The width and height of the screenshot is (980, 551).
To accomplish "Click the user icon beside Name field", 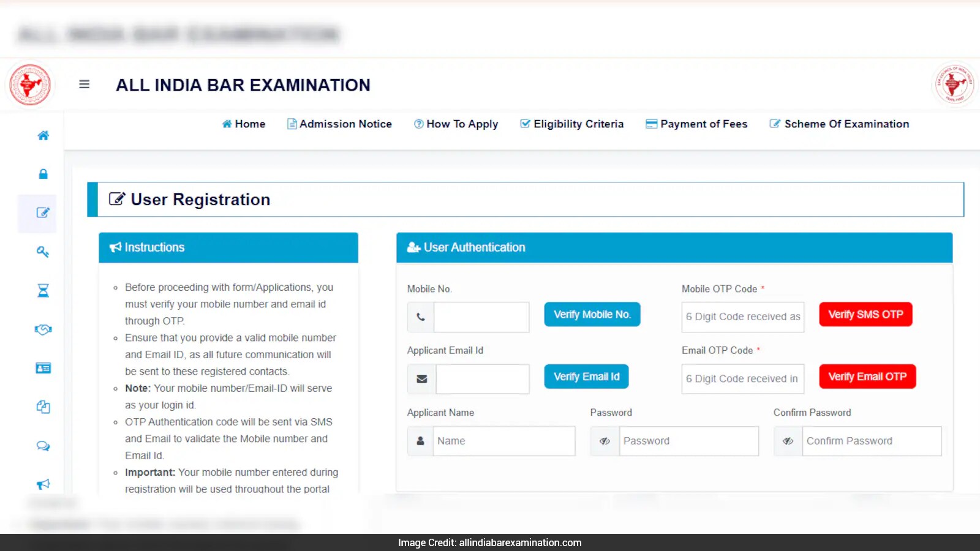I will 420,441.
